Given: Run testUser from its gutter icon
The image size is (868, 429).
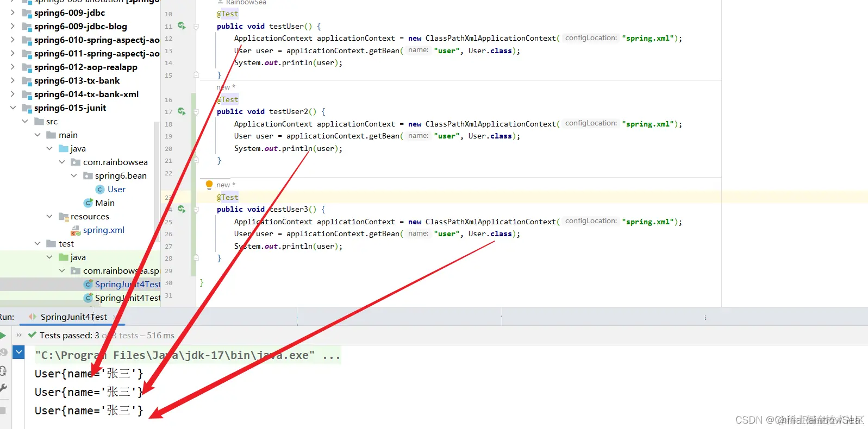Looking at the screenshot, I should coord(182,26).
